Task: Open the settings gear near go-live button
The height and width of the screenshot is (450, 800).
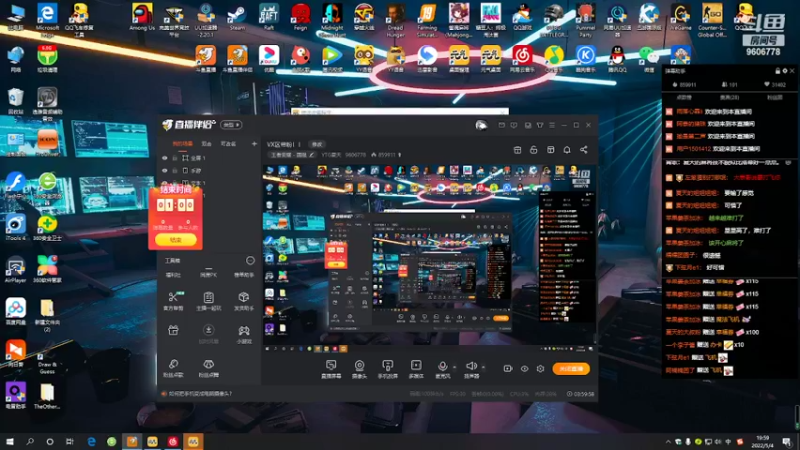Action: [540, 368]
